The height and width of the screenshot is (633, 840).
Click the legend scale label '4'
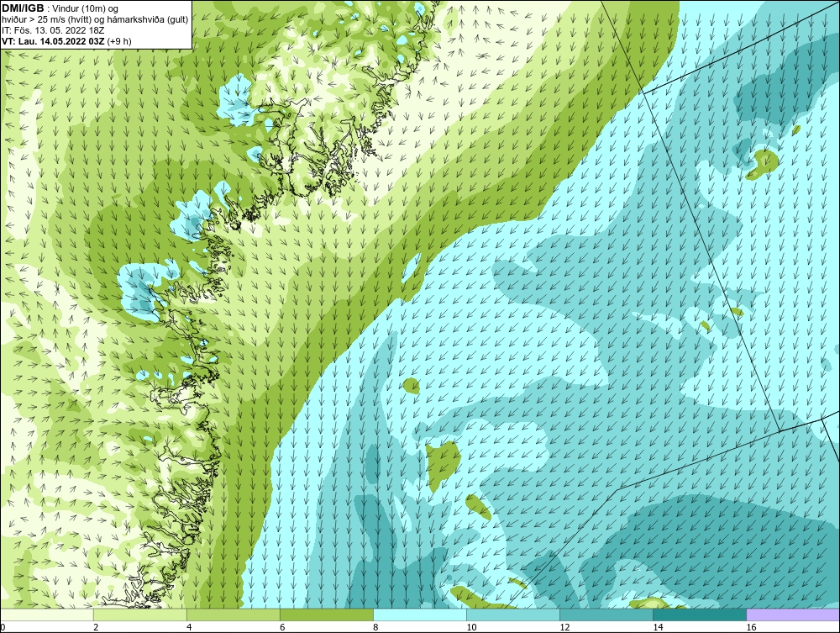click(x=189, y=627)
